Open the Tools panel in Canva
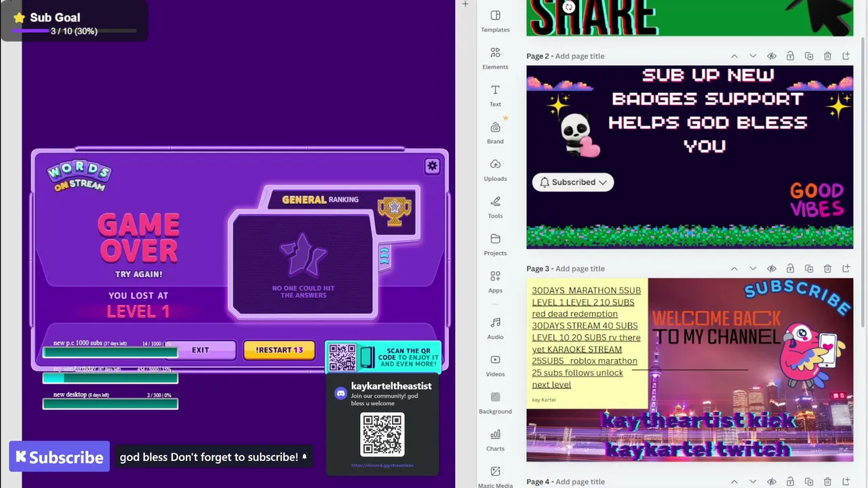Image resolution: width=868 pixels, height=488 pixels. point(495,207)
